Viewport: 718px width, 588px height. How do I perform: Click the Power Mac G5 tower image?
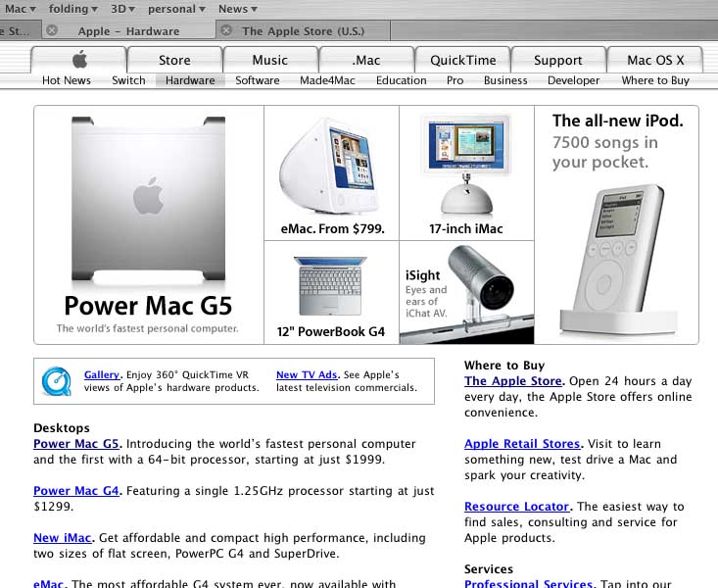point(148,199)
